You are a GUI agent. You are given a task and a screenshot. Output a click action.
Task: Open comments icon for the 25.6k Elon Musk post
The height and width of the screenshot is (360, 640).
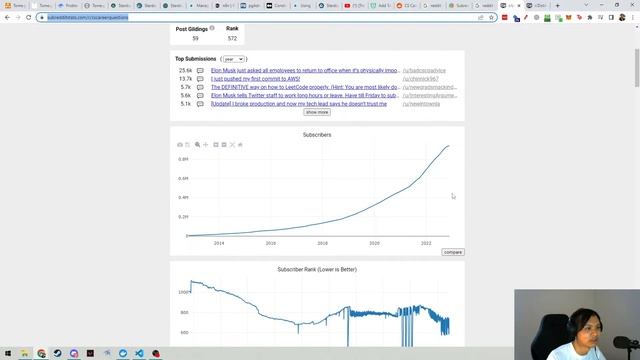coord(200,71)
